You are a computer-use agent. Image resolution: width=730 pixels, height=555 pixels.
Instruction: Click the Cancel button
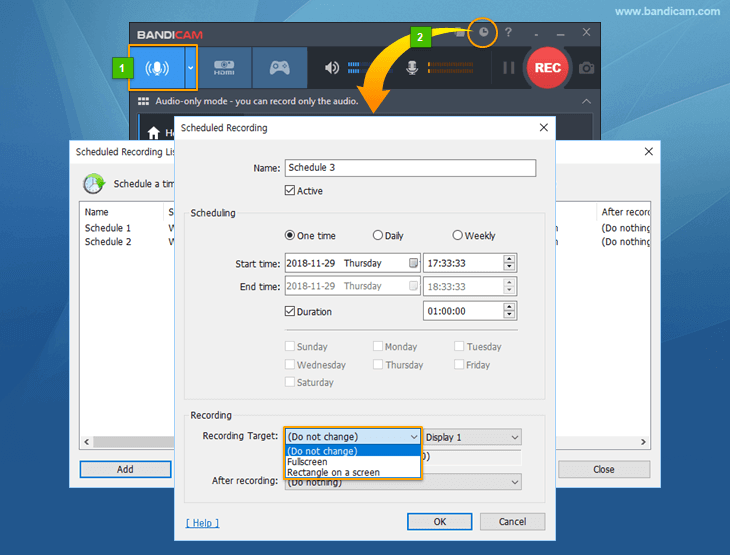tap(513, 521)
